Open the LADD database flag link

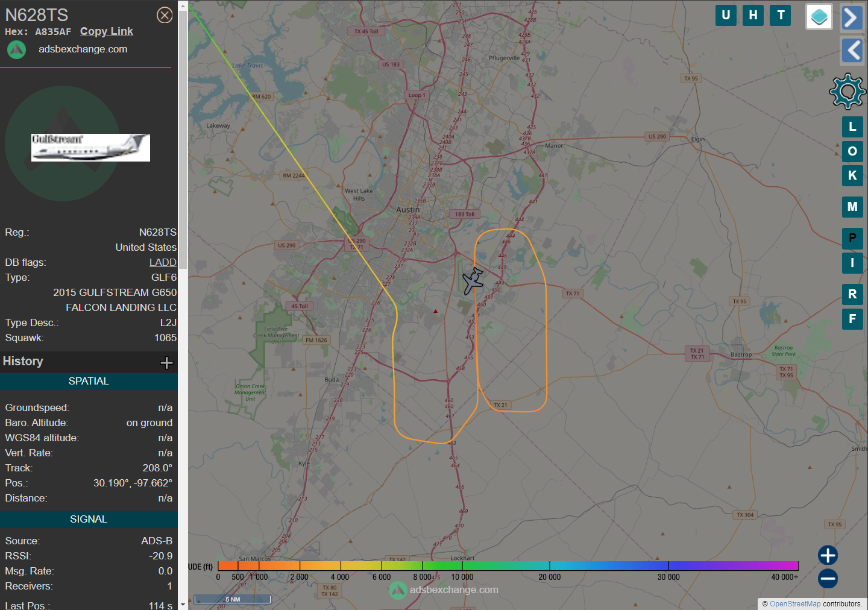(x=163, y=262)
